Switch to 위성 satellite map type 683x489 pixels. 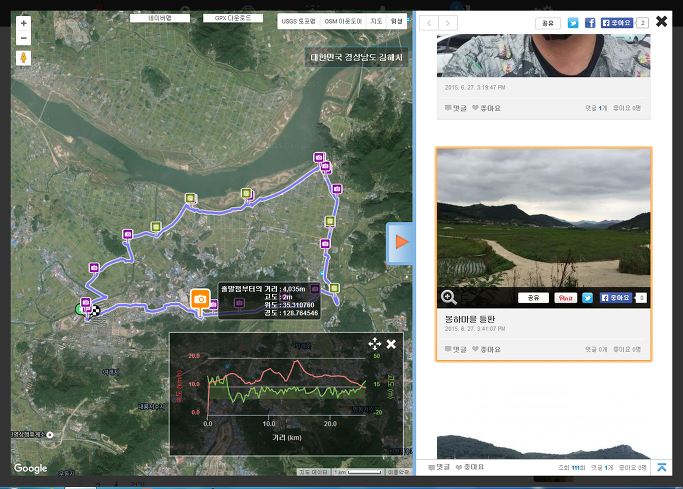coord(396,21)
